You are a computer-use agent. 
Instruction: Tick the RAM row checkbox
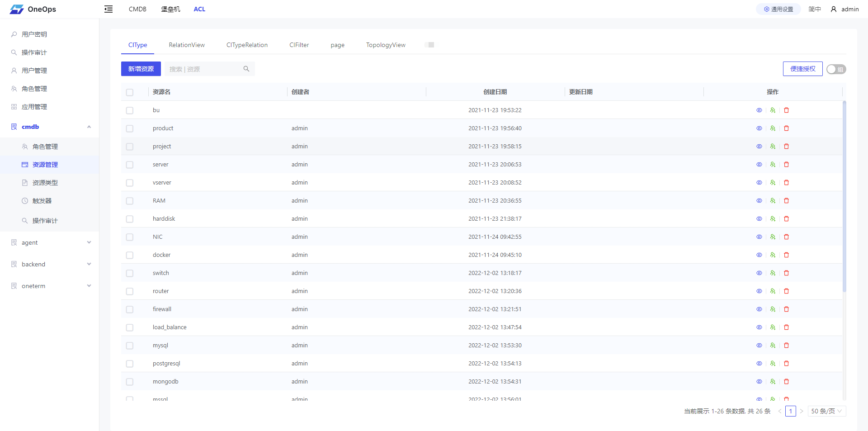(130, 201)
